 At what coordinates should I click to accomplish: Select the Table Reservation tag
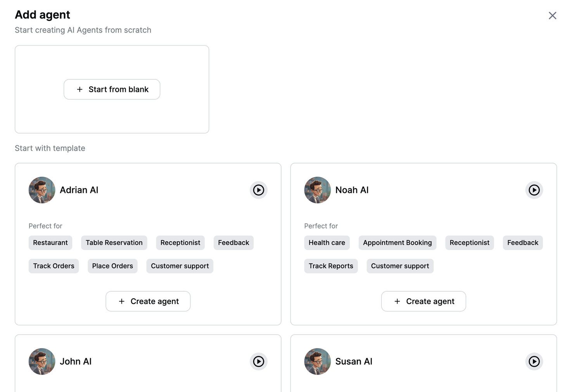114,243
